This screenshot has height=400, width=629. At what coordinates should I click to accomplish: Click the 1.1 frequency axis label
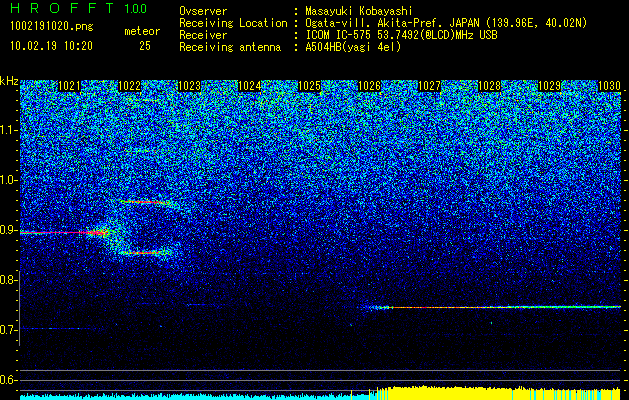click(8, 130)
